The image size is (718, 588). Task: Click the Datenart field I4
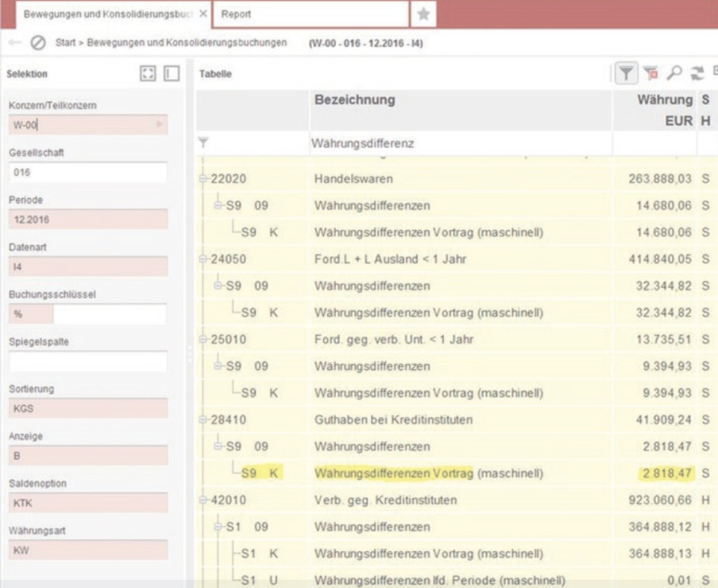pos(88,267)
